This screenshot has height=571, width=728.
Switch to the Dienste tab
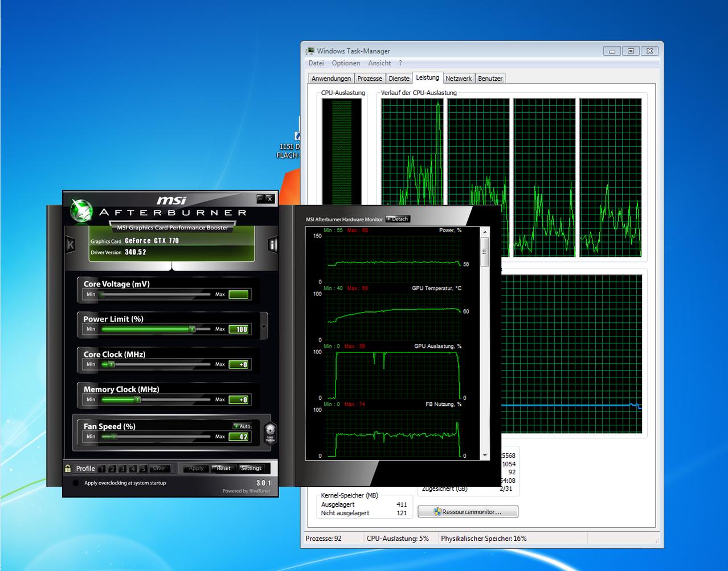tap(399, 79)
